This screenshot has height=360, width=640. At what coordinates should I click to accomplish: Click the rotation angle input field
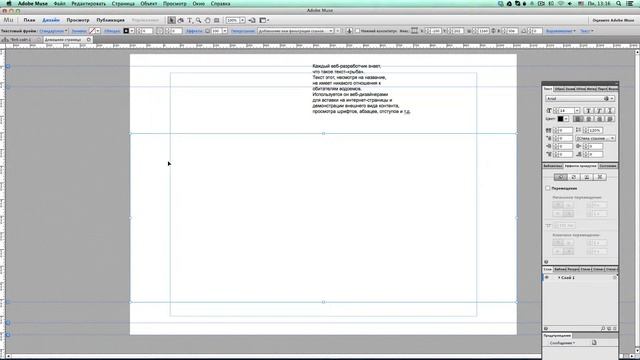(x=536, y=31)
